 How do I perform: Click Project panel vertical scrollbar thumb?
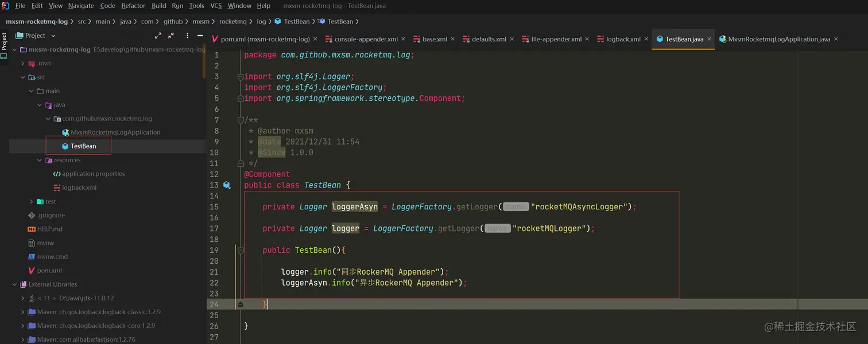click(x=204, y=61)
